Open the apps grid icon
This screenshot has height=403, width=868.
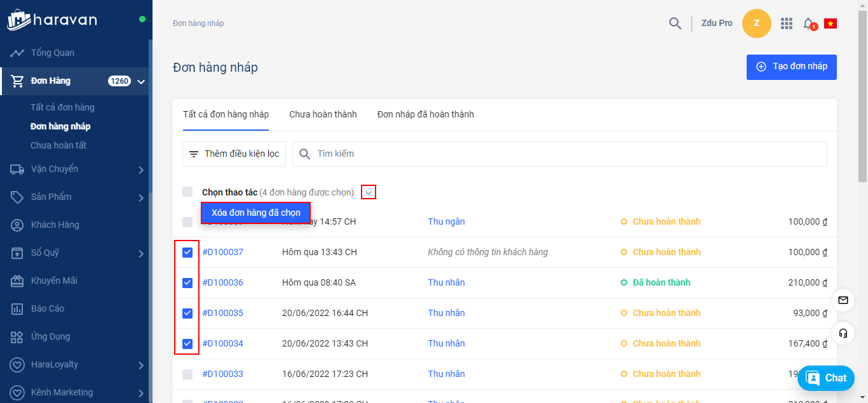click(787, 23)
